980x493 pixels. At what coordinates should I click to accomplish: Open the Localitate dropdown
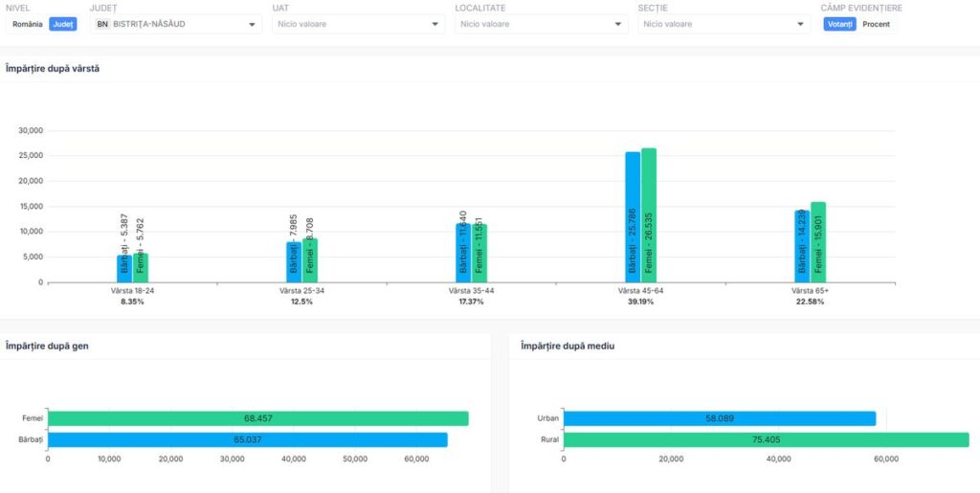541,24
